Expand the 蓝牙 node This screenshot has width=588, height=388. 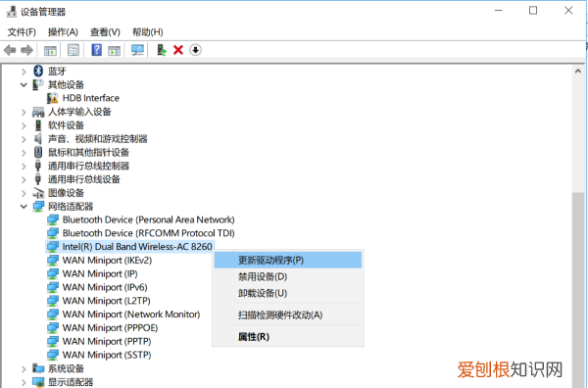click(x=24, y=72)
